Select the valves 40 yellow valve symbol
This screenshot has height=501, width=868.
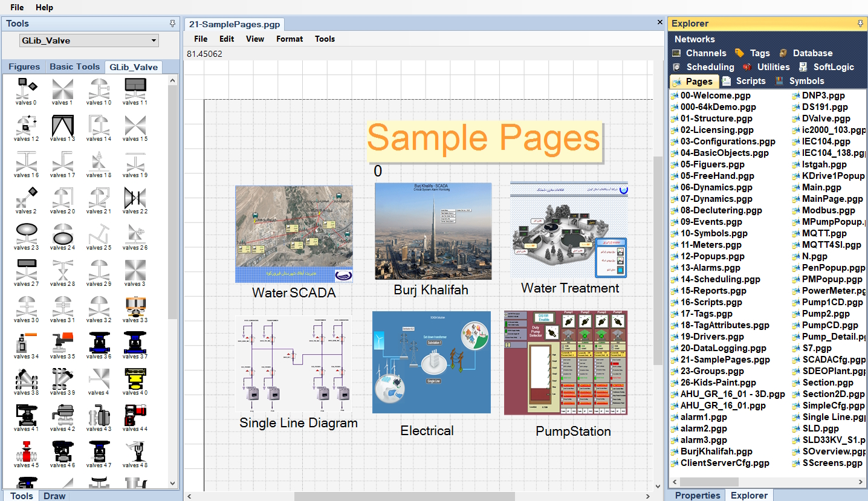(134, 380)
